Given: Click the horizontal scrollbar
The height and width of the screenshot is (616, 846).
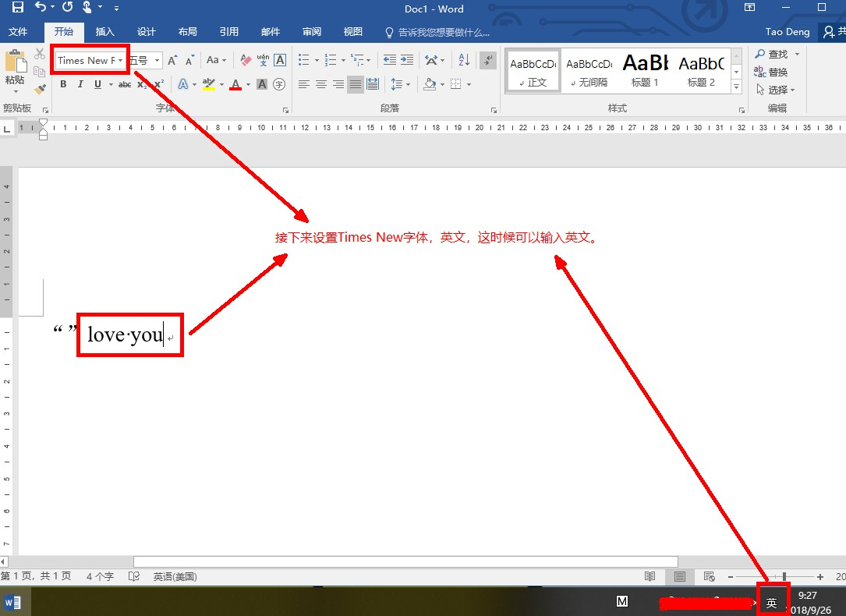Looking at the screenshot, I should coord(405,561).
